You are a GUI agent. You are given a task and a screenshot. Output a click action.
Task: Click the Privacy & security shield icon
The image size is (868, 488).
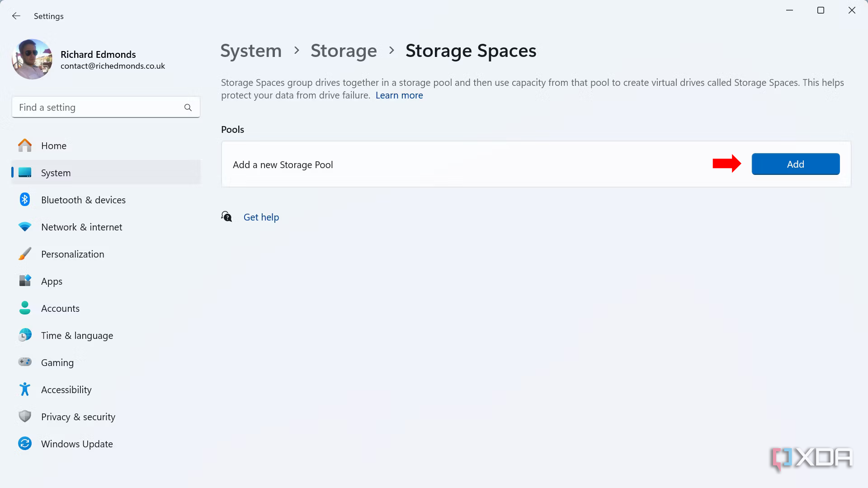(x=25, y=416)
